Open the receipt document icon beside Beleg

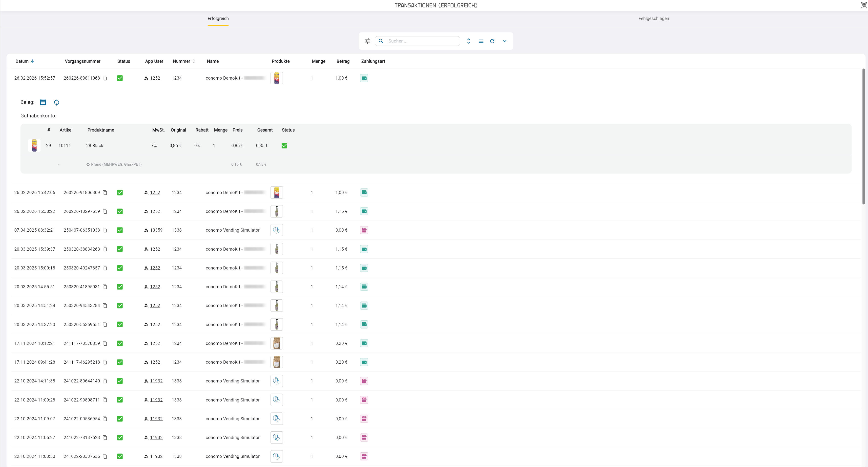[43, 102]
